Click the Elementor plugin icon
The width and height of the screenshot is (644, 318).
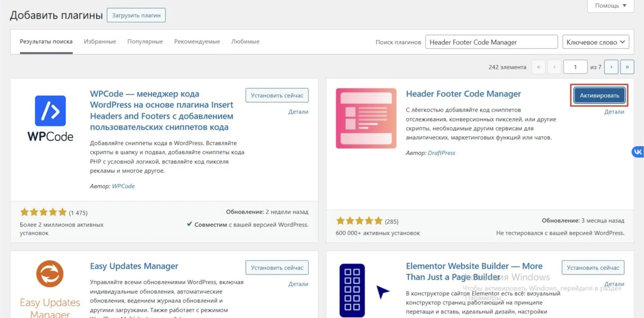point(352,290)
